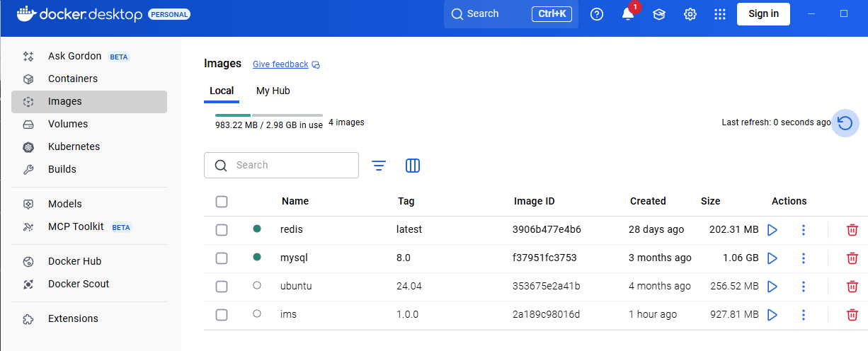Open the help question mark icon
The image size is (868, 351).
pyautogui.click(x=597, y=14)
